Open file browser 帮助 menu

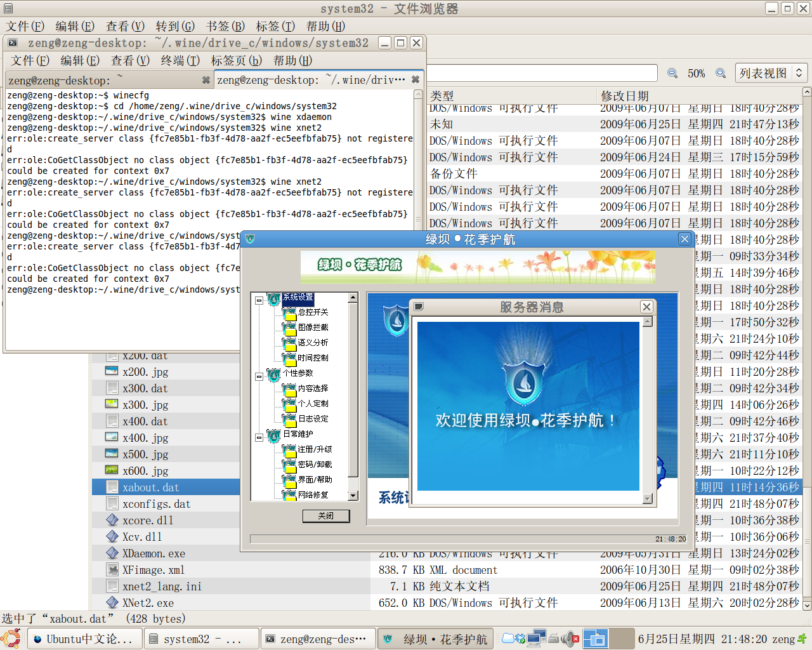[325, 26]
